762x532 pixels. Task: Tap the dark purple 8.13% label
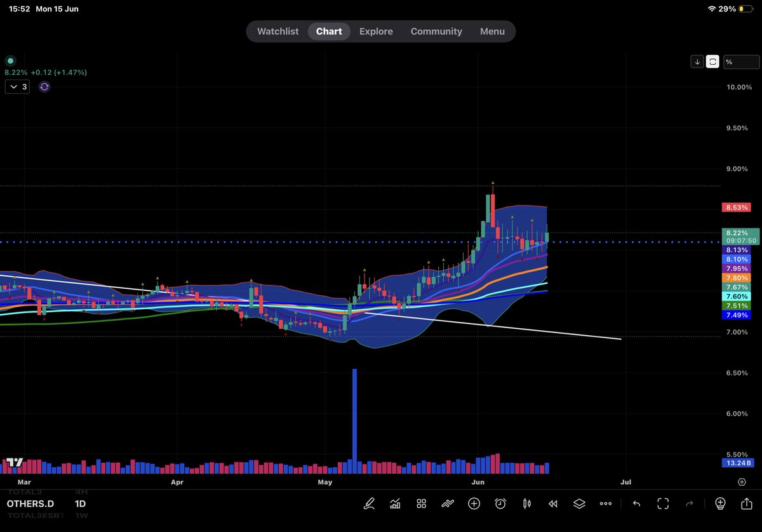737,250
